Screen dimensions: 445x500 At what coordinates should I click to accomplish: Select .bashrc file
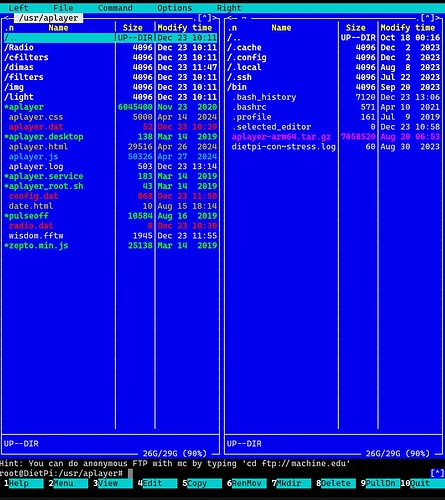pos(333,107)
